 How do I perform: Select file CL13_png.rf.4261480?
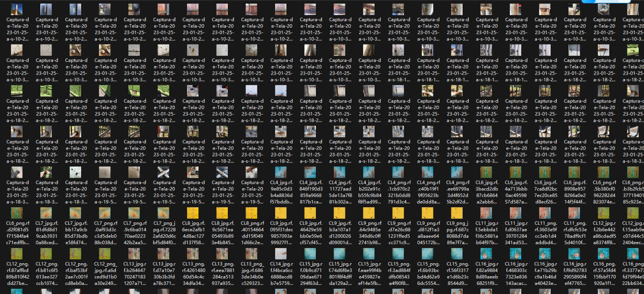click(194, 254)
